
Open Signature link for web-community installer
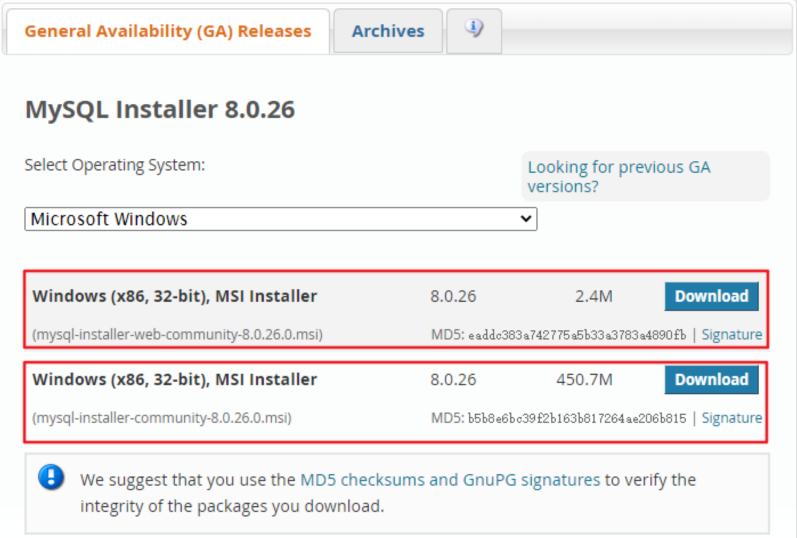731,335
